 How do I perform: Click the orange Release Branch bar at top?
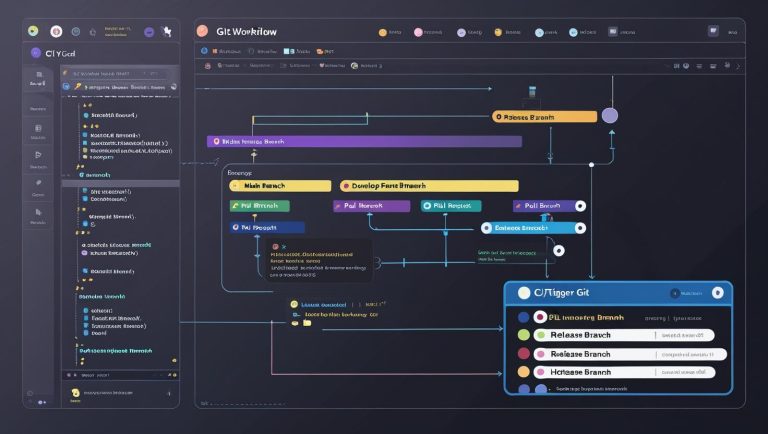click(x=544, y=117)
